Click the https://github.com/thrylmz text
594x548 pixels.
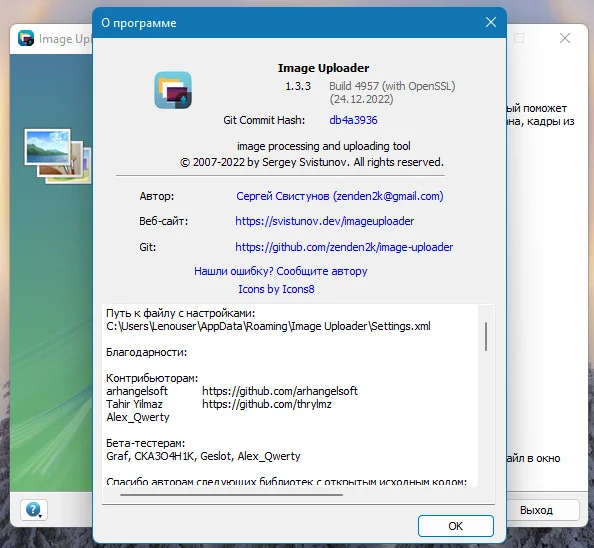267,404
